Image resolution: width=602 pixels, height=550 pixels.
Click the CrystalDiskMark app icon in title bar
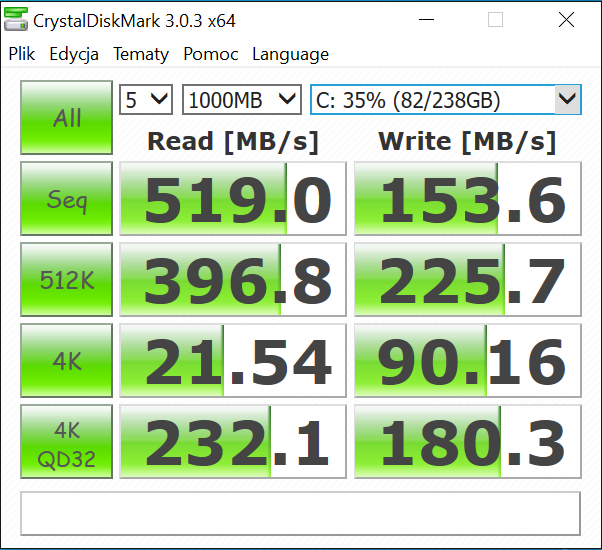click(16, 19)
